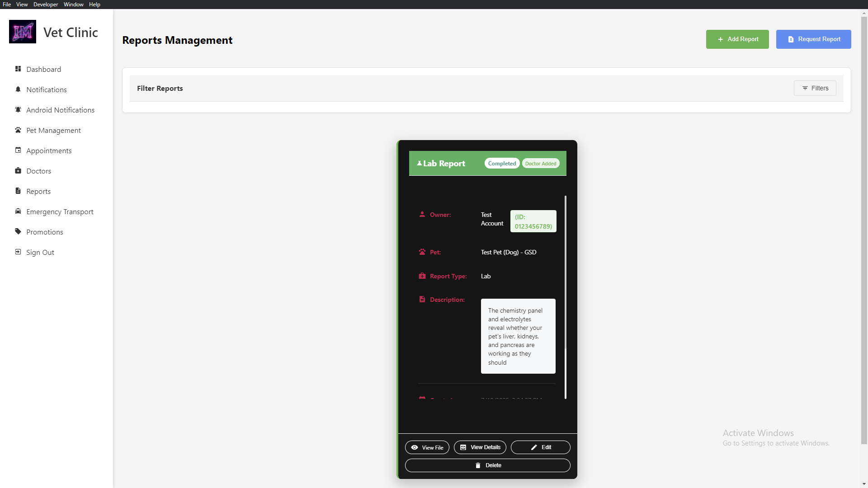Click the pencil icon on the Edit button
This screenshot has height=488, width=868.
tap(534, 447)
